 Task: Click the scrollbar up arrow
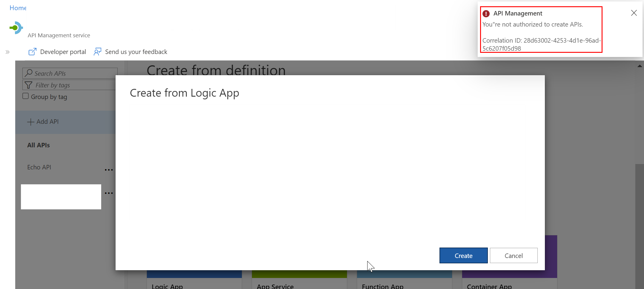[640, 66]
